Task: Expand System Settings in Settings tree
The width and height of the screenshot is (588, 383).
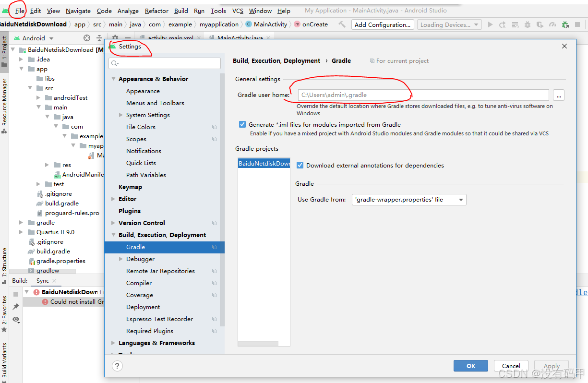Action: point(121,115)
